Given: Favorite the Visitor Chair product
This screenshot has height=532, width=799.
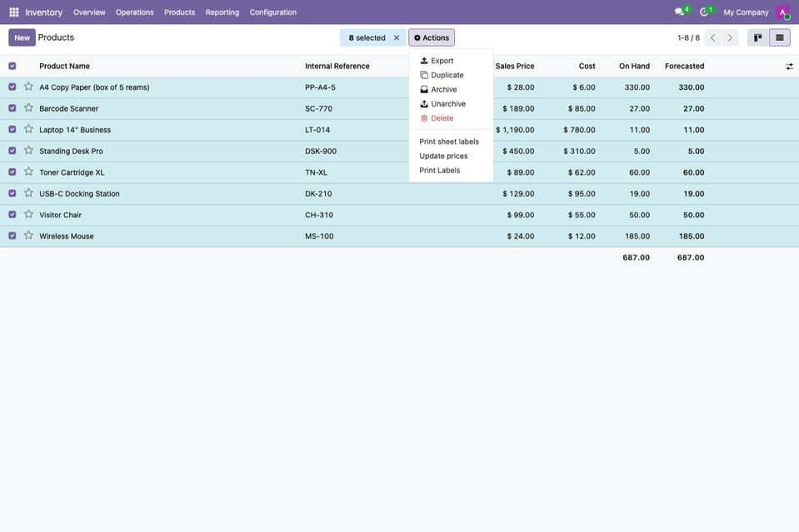Looking at the screenshot, I should [x=28, y=214].
